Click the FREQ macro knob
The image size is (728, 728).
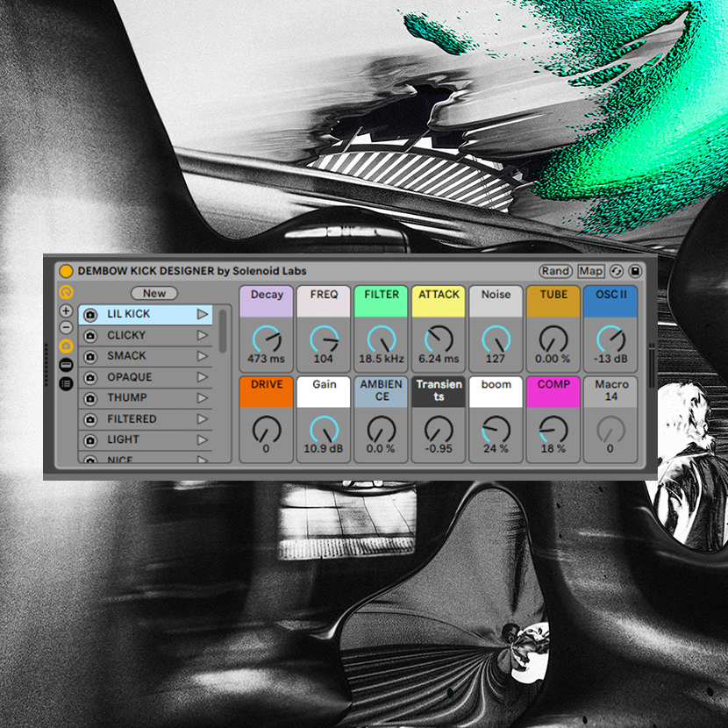pos(324,339)
